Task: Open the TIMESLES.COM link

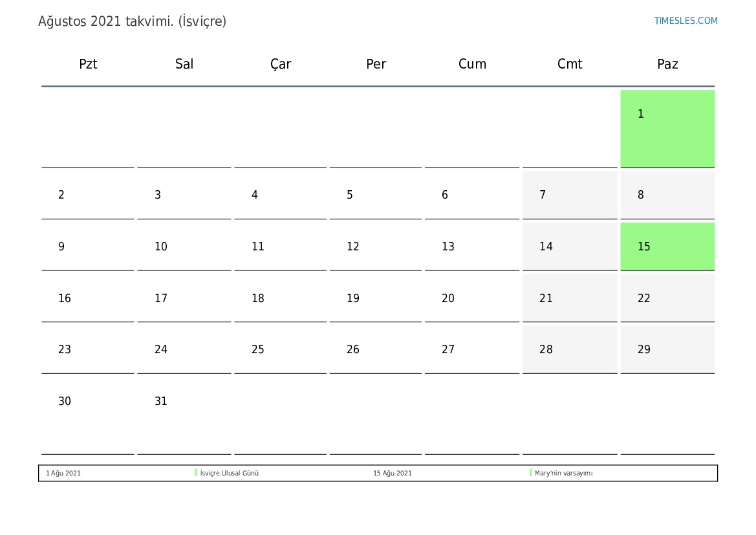Action: (686, 21)
